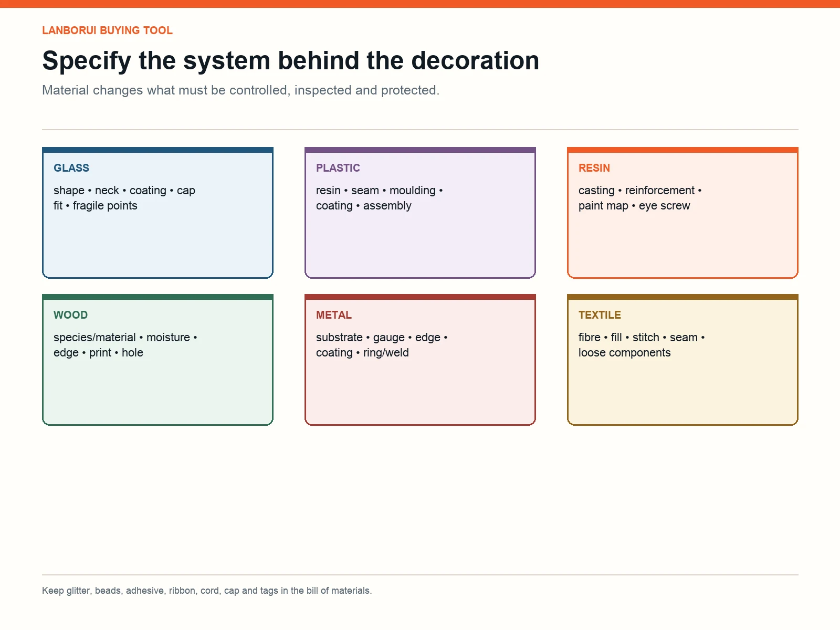This screenshot has width=840, height=630.
Task: Click the LANBORUI BUYING TOOL label
Action: coord(107,30)
